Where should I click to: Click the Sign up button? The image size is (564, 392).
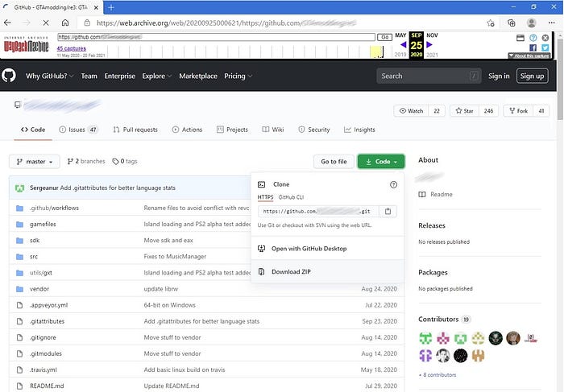(x=532, y=76)
